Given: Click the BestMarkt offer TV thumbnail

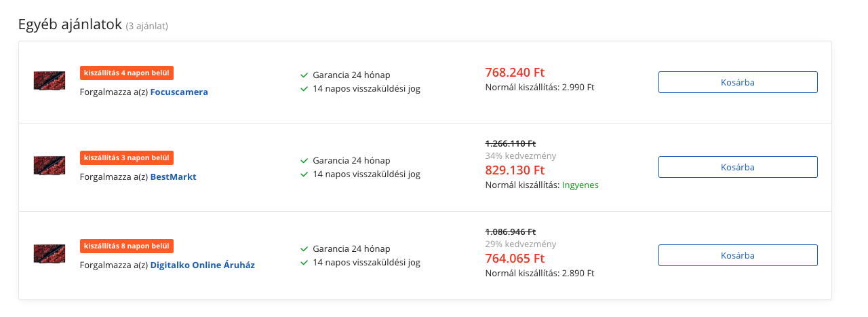Looking at the screenshot, I should pos(50,166).
